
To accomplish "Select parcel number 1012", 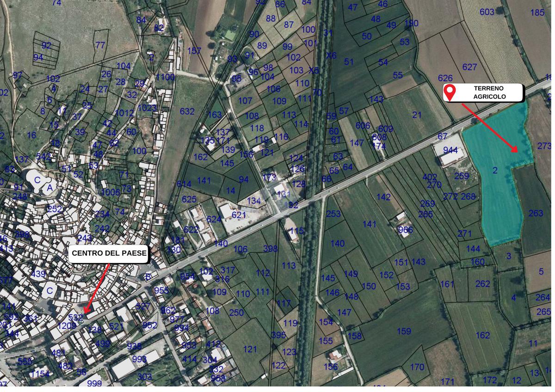I will [x=124, y=113].
